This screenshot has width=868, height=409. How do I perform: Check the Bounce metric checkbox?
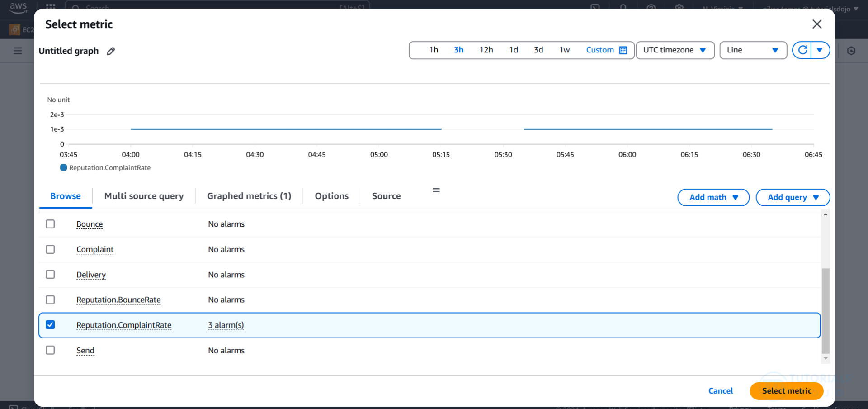click(x=50, y=224)
